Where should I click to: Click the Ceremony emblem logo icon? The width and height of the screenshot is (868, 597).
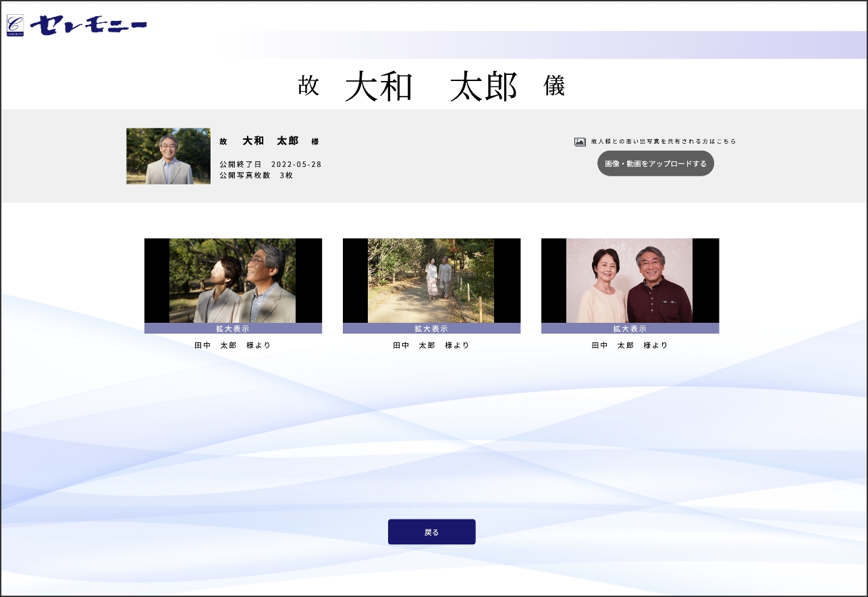[15, 25]
